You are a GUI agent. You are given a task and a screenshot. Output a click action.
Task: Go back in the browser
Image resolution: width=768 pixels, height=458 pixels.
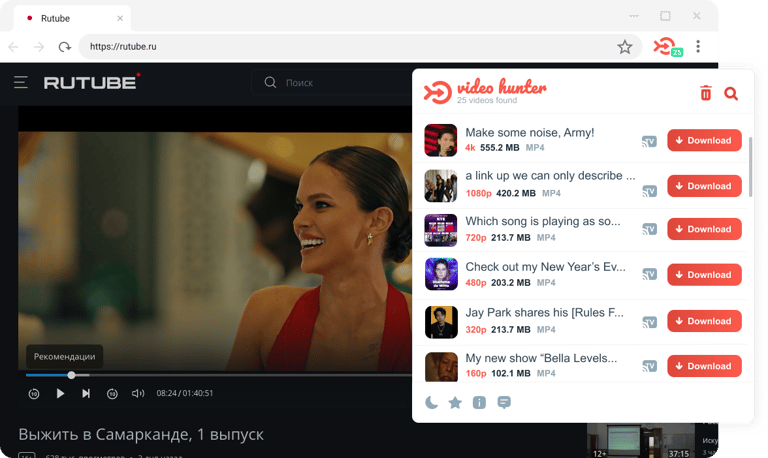click(x=14, y=47)
